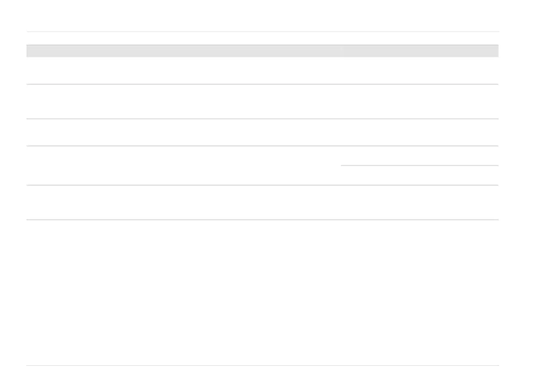Click the short divider splitting the fourth row
557x392 pixels.
point(420,165)
